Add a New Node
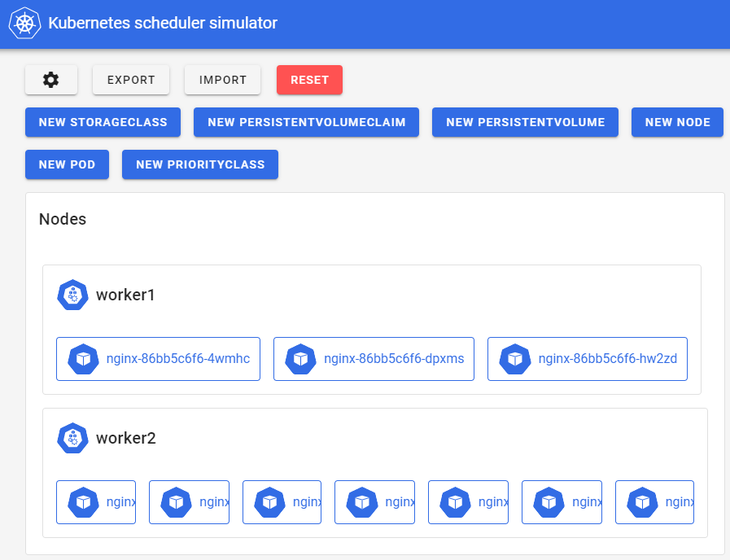 [x=677, y=122]
